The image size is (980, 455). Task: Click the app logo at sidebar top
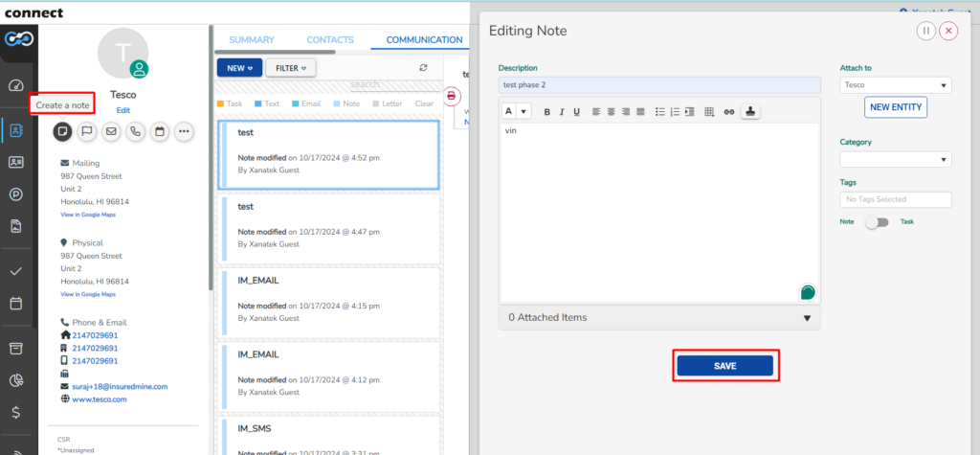[x=19, y=39]
